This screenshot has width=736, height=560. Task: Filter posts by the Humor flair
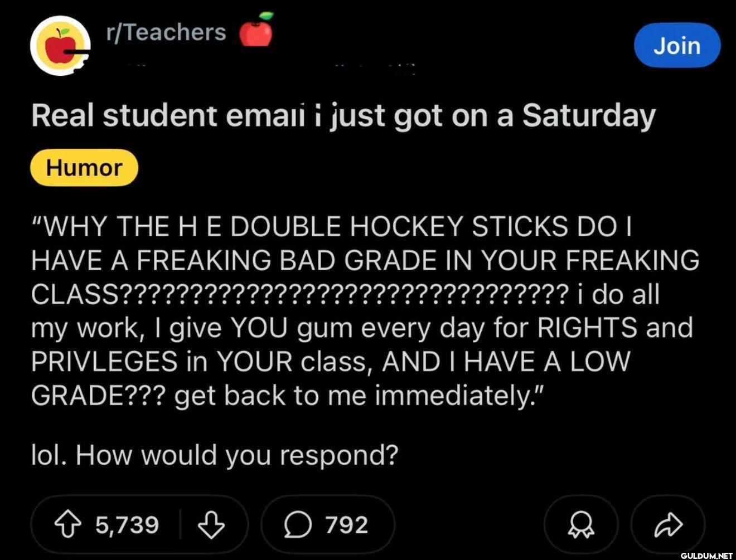point(84,167)
